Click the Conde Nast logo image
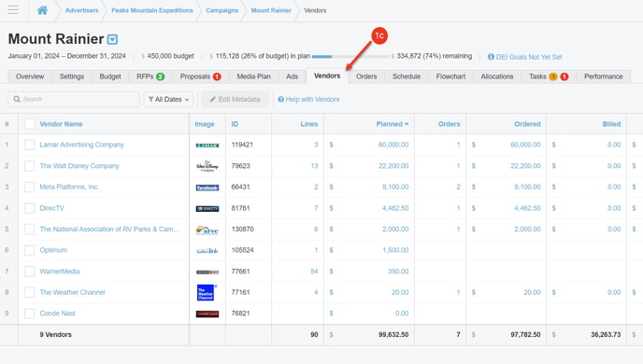 [207, 314]
